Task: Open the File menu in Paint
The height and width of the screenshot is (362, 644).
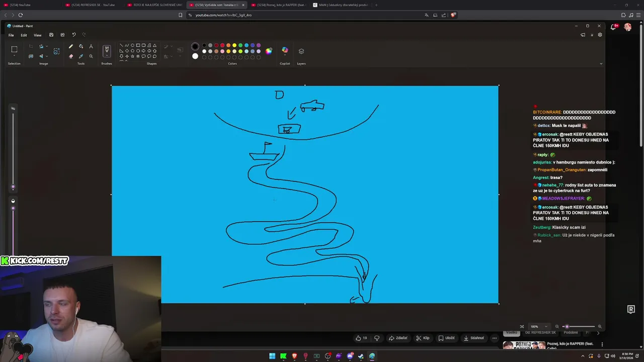Action: pos(11,35)
